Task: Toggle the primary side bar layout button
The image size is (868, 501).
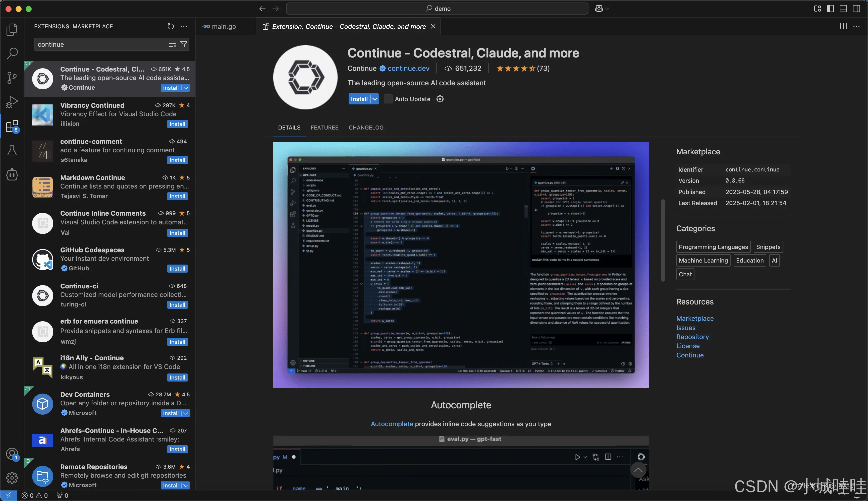Action: coord(830,9)
